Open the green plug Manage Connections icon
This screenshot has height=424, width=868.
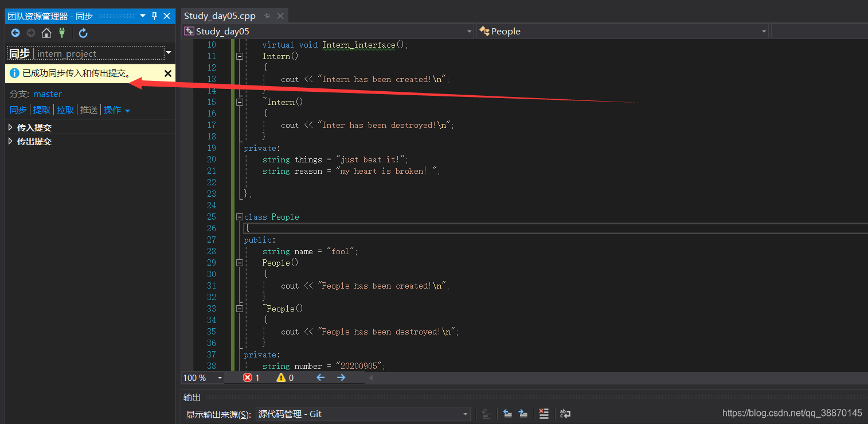coord(62,33)
